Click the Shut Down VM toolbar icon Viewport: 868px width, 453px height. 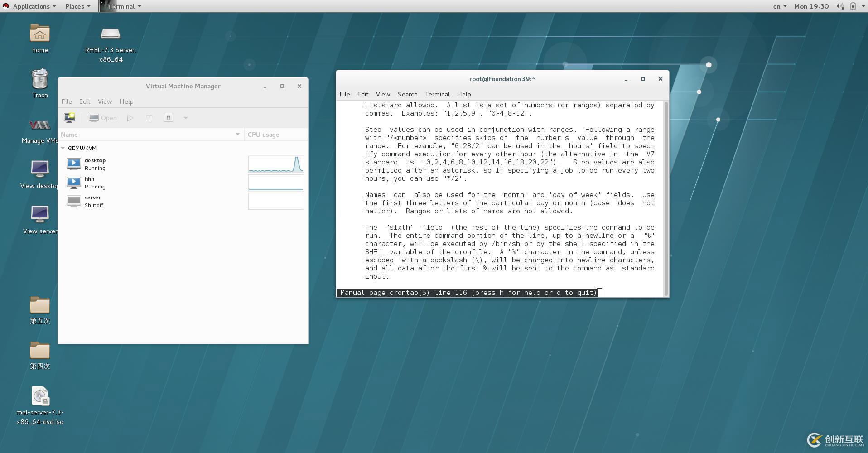(x=168, y=118)
